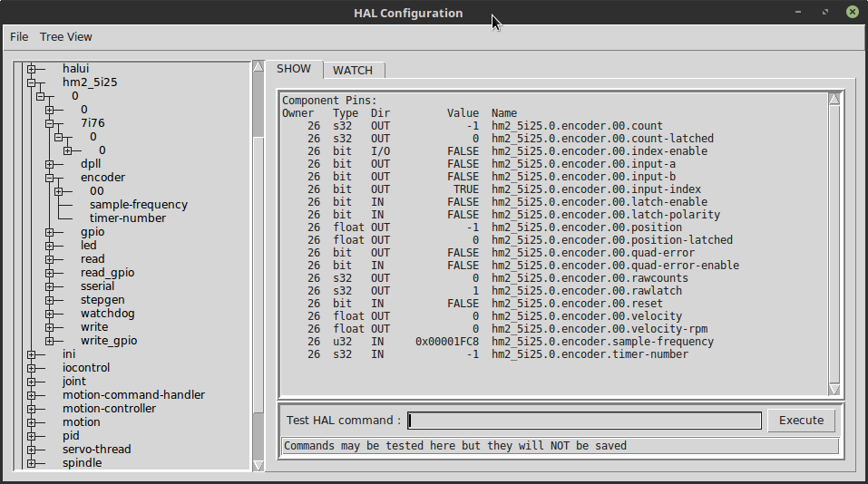Collapse the encoder tree node
This screenshot has width=868, height=484.
click(x=50, y=178)
